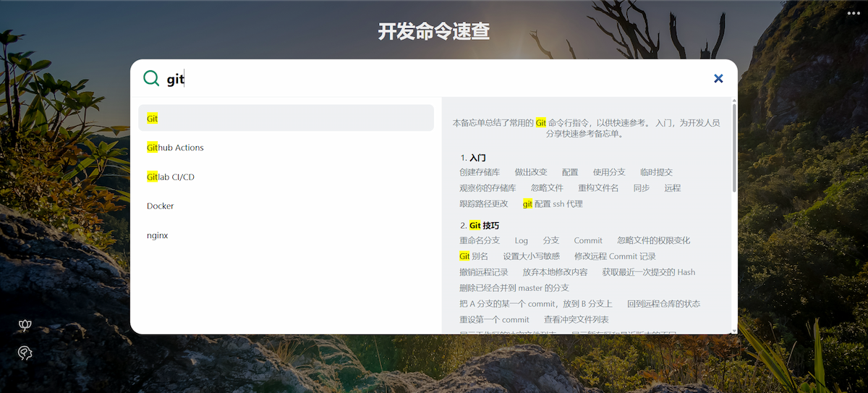Click the scrollbar up arrow in preview
This screenshot has height=393, width=868.
click(x=734, y=100)
